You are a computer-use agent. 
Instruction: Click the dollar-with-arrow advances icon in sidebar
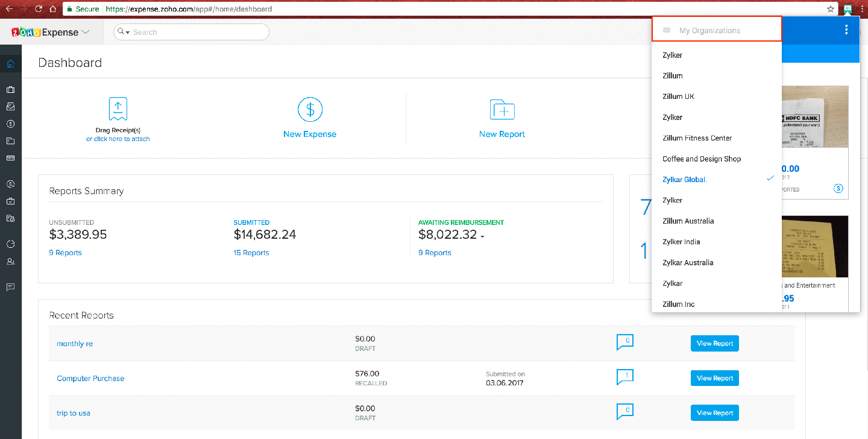point(11,183)
